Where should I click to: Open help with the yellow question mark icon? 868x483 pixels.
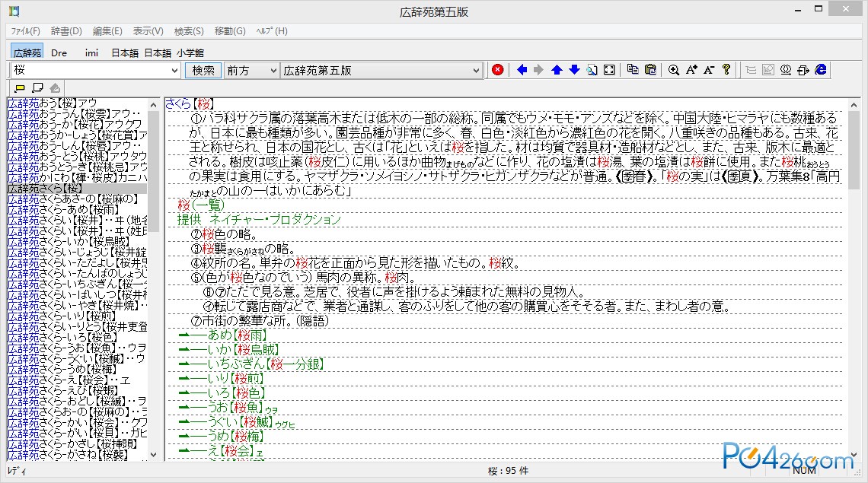tap(726, 70)
